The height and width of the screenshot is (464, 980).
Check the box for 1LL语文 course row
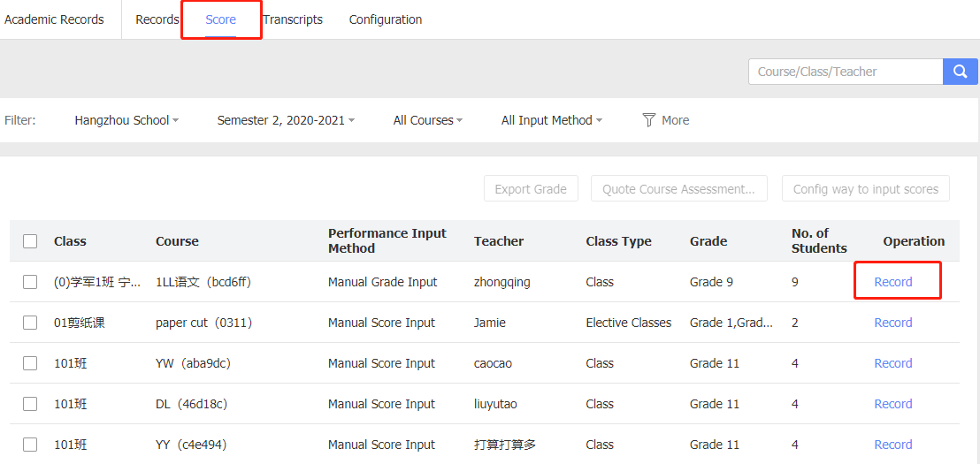coord(30,282)
